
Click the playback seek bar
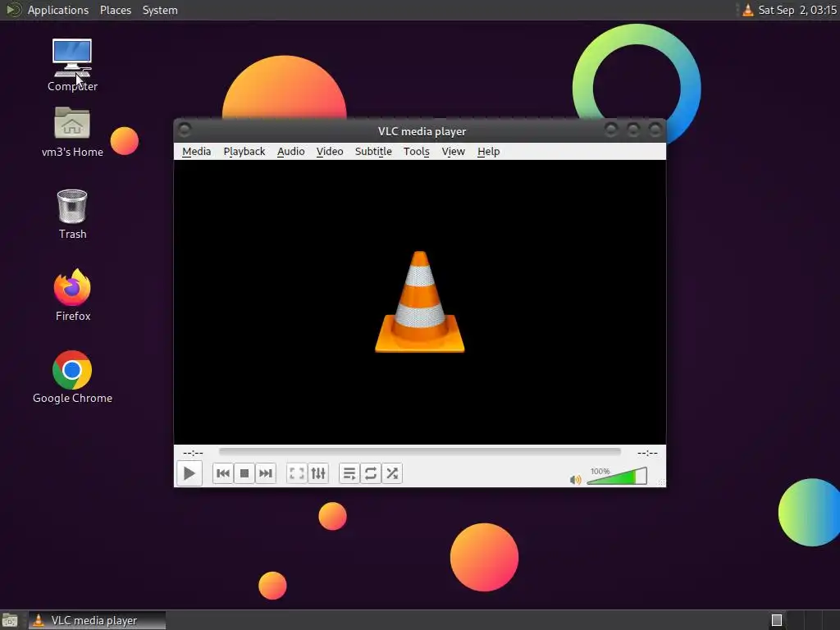[x=420, y=452]
